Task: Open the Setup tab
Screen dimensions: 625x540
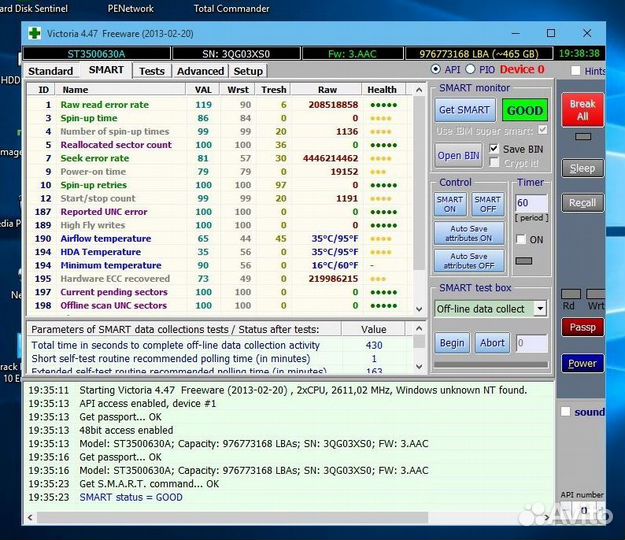Action: (x=248, y=71)
